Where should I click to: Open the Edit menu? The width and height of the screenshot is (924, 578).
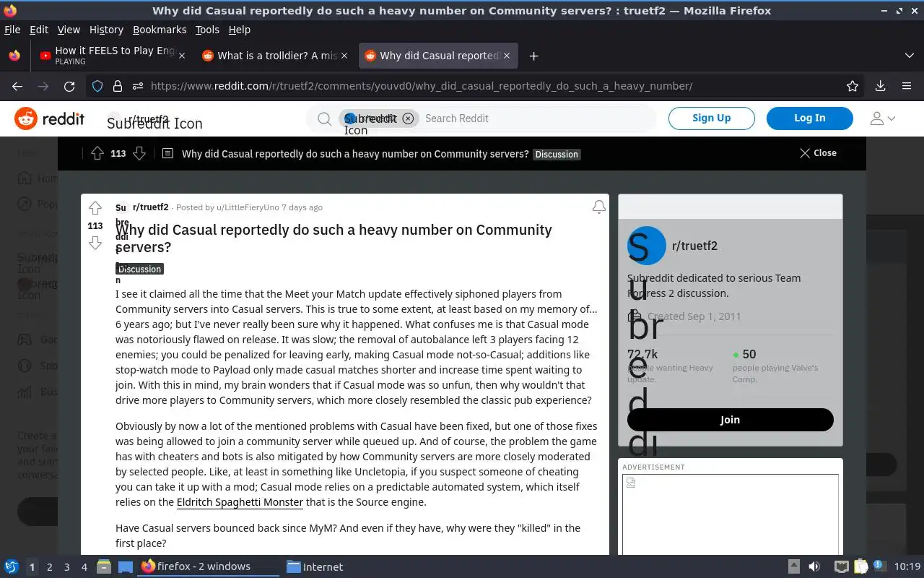[39, 30]
